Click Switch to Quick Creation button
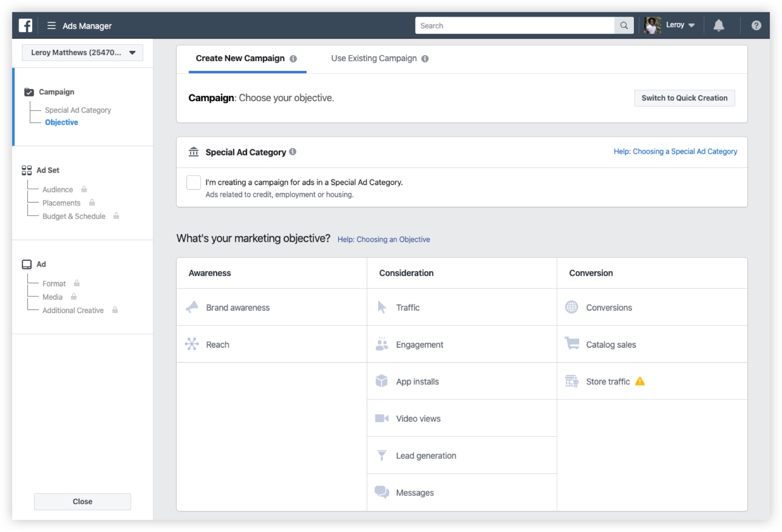The image size is (782, 532). tap(684, 98)
